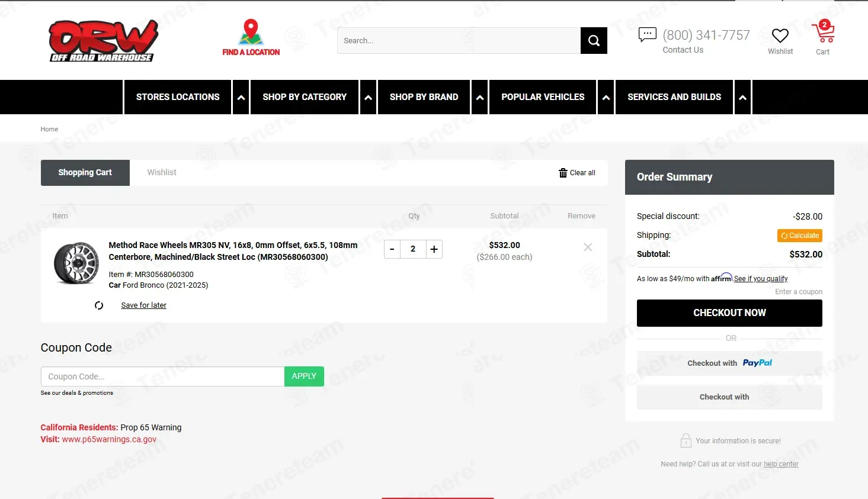This screenshot has width=868, height=499.
Task: Click Item #: MR30568060300 text
Action: 151,275
